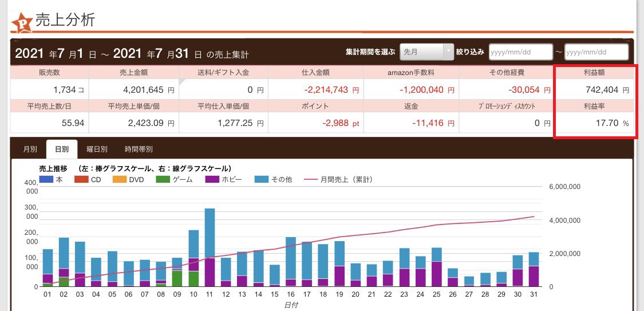The width and height of the screenshot is (644, 311).
Task: Select the 日別 tab
Action: tap(62, 149)
